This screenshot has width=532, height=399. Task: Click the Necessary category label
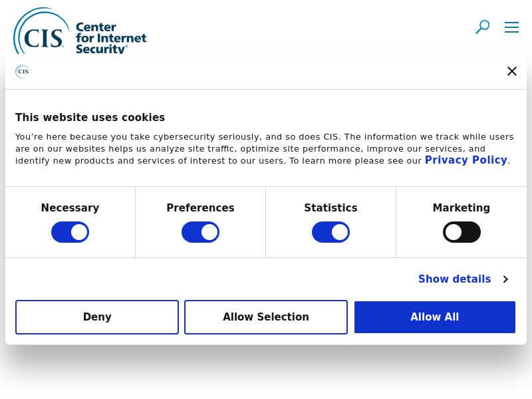[70, 208]
